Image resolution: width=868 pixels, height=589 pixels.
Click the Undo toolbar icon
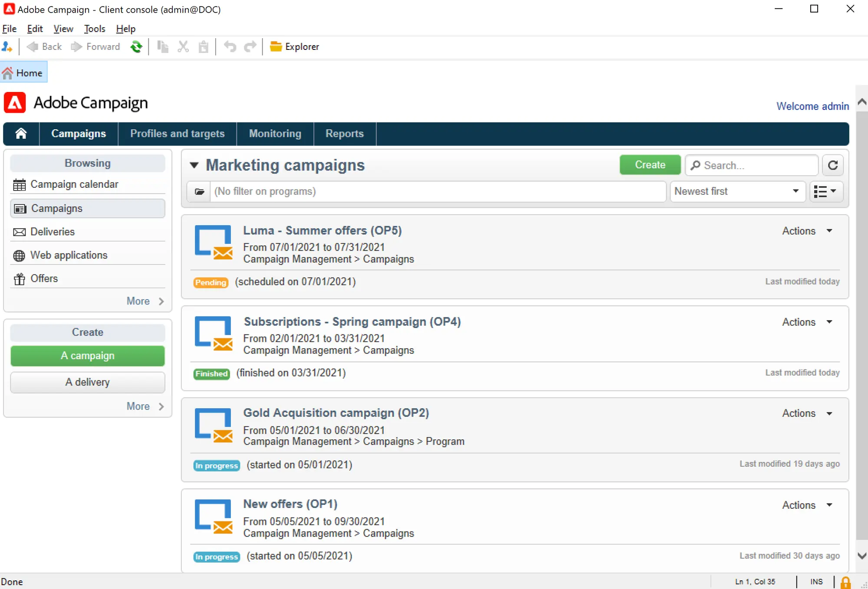(x=230, y=46)
